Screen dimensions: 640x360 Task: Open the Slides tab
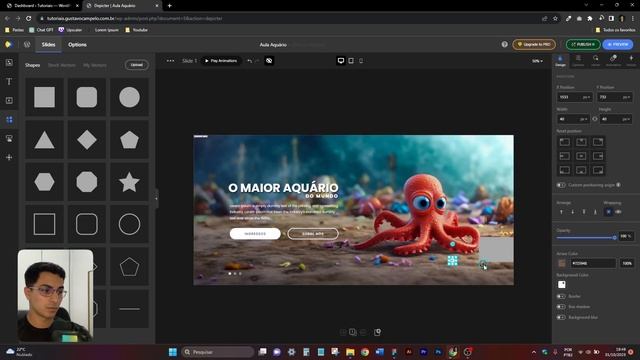(x=48, y=44)
